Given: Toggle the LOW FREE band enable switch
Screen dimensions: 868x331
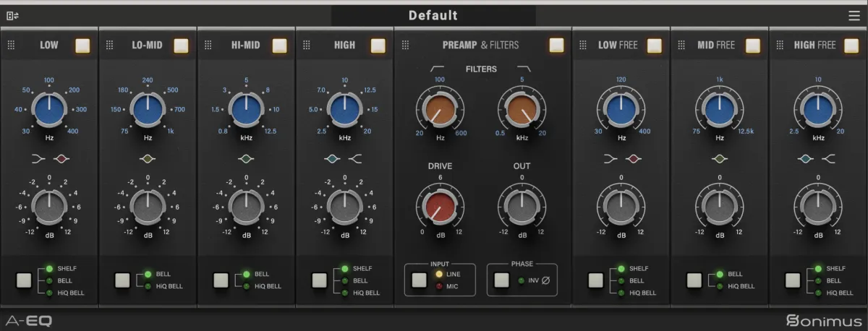Looking at the screenshot, I should [x=655, y=46].
